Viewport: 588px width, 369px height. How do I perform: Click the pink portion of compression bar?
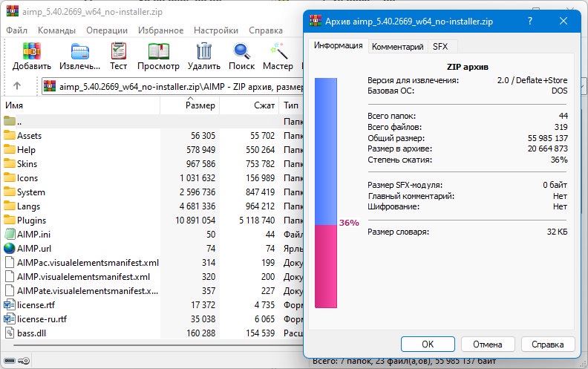(326, 267)
